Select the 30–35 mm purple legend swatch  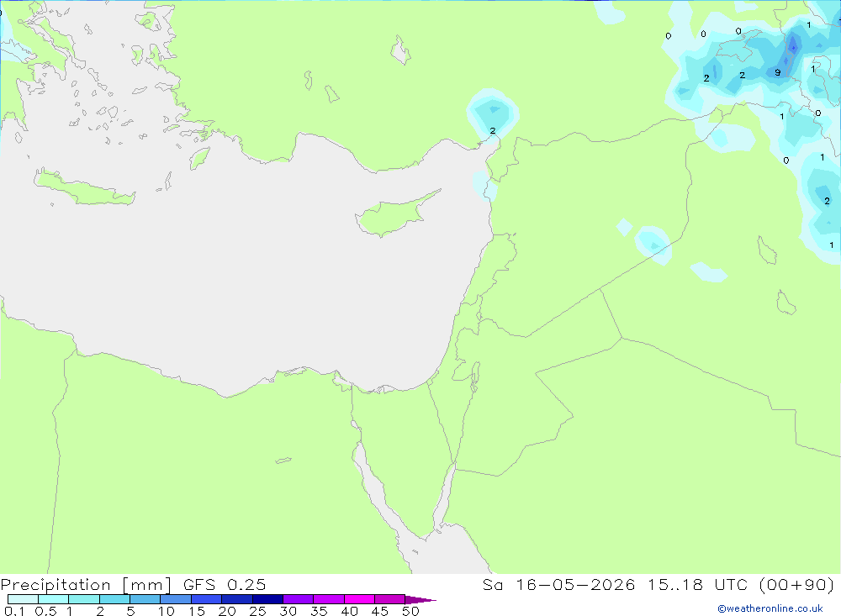point(298,599)
